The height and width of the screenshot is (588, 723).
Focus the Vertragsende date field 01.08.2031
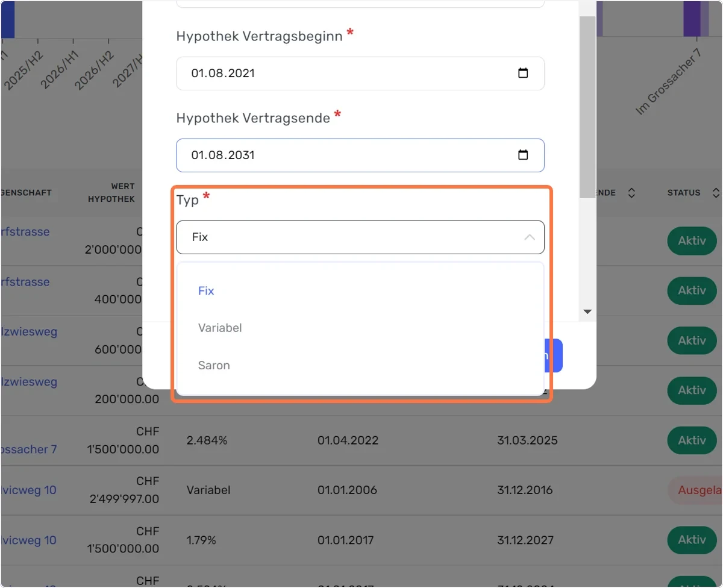pos(360,155)
